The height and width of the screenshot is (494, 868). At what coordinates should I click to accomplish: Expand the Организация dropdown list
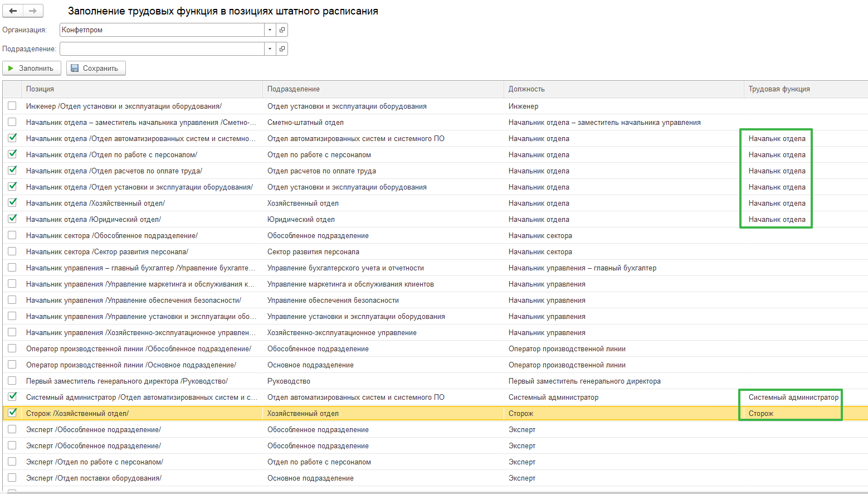click(270, 30)
